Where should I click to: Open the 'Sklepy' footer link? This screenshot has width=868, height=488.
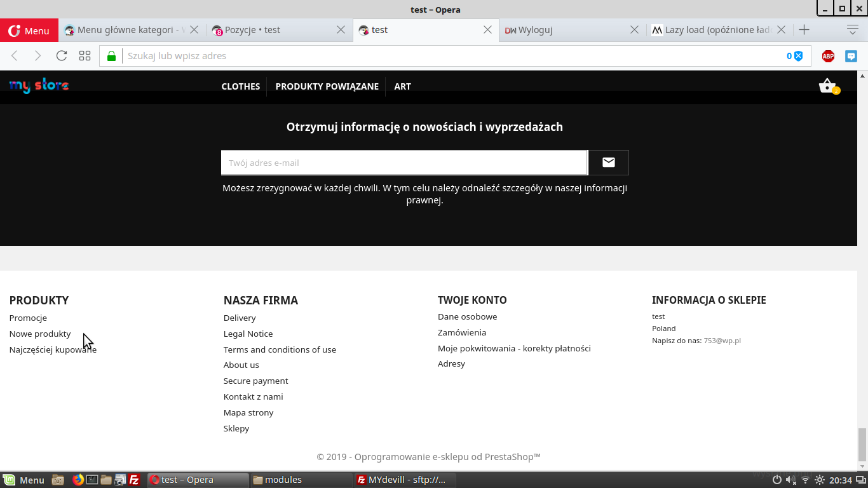pyautogui.click(x=236, y=428)
